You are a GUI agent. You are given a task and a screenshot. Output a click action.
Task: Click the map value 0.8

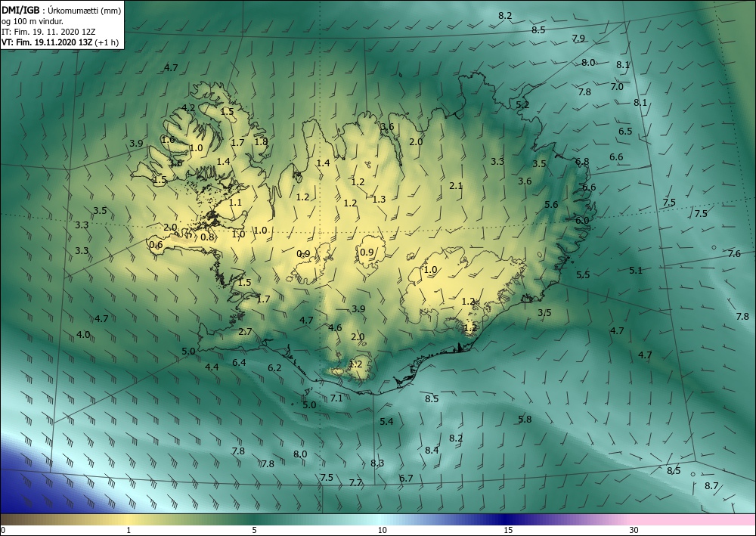click(207, 237)
